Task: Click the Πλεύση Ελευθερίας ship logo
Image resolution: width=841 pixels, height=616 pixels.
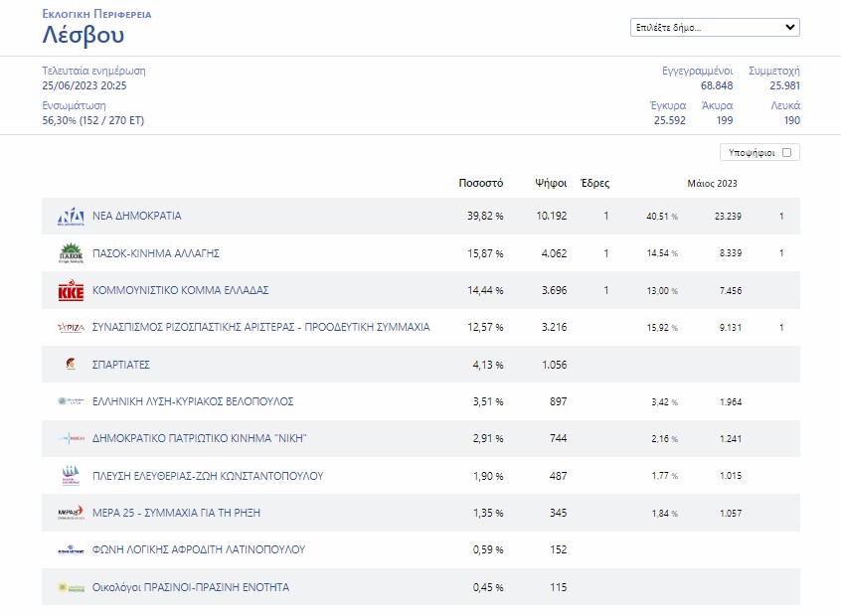Action: click(x=71, y=476)
